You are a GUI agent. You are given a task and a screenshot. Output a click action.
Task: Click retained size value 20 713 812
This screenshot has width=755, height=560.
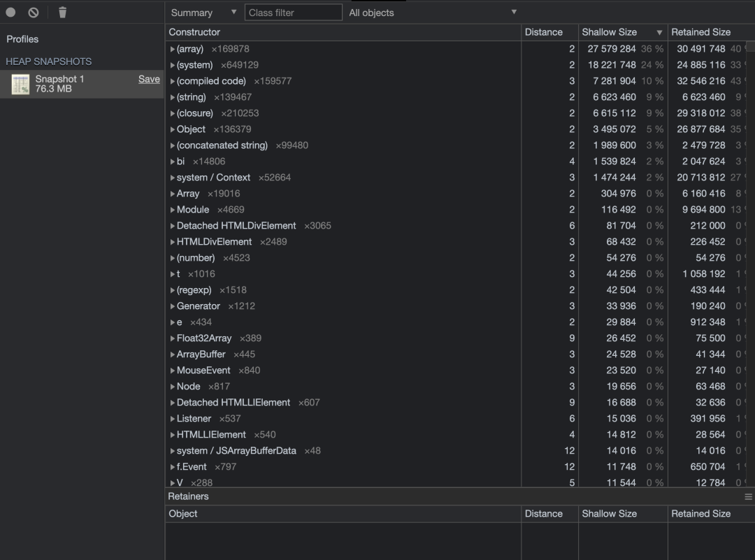coord(700,178)
